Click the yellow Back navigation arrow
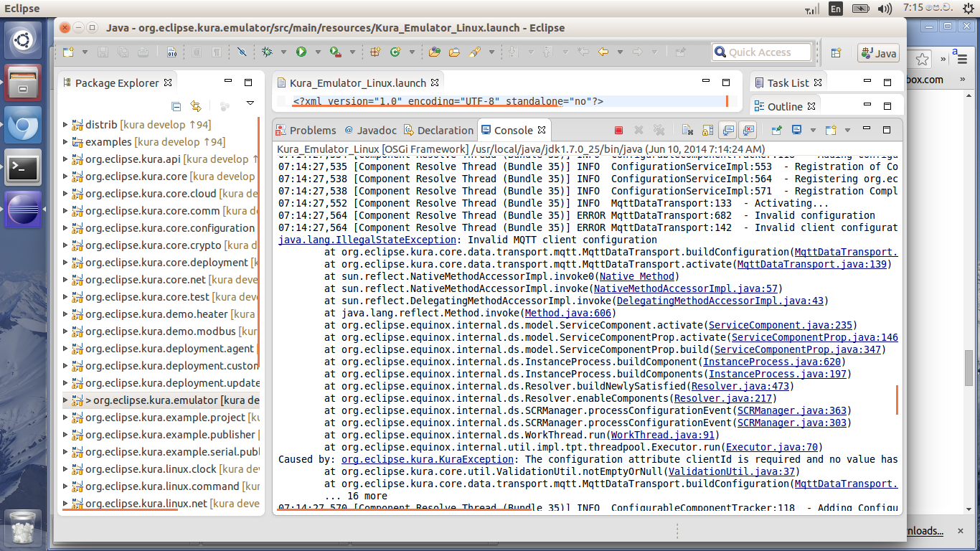Screen dimensions: 980x551 tap(603, 52)
